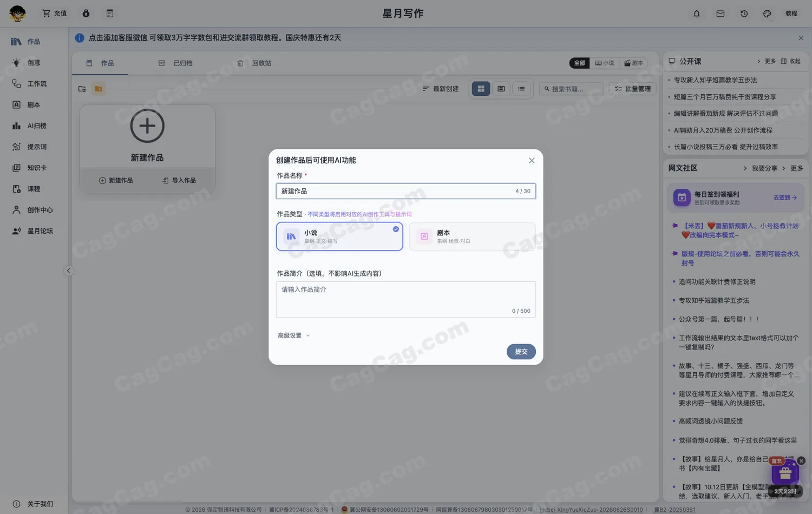Expand 高级设置 in the dialog
The height and width of the screenshot is (514, 812).
pyautogui.click(x=294, y=335)
